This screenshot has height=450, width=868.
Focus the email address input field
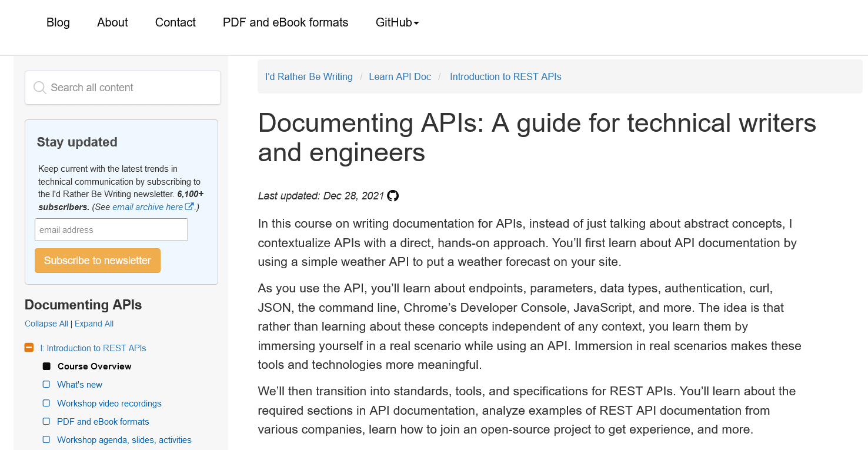[x=111, y=230]
